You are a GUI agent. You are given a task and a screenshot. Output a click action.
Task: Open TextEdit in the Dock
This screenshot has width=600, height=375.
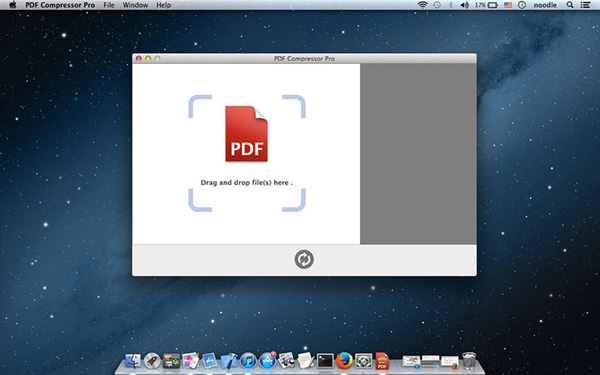click(x=306, y=361)
